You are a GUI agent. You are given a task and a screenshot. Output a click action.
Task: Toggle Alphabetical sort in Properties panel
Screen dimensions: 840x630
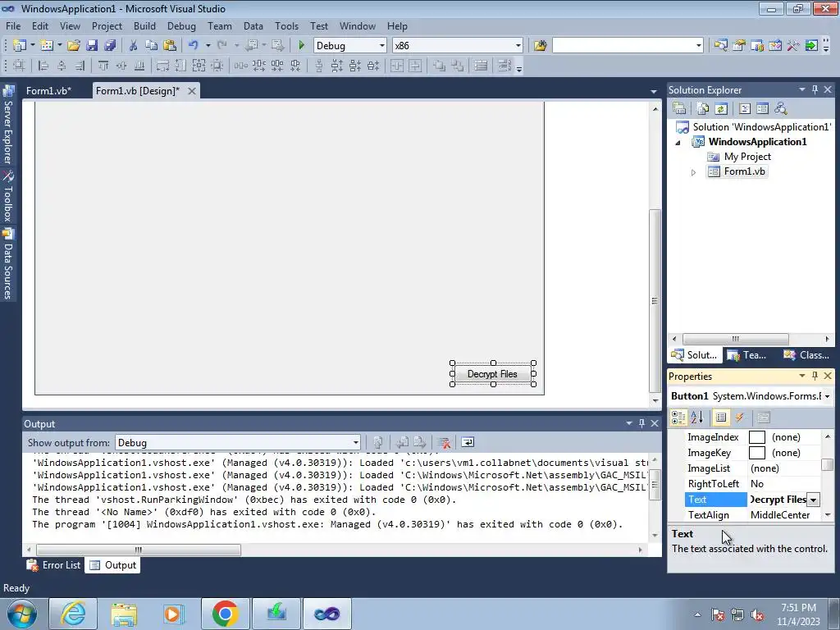[696, 418]
